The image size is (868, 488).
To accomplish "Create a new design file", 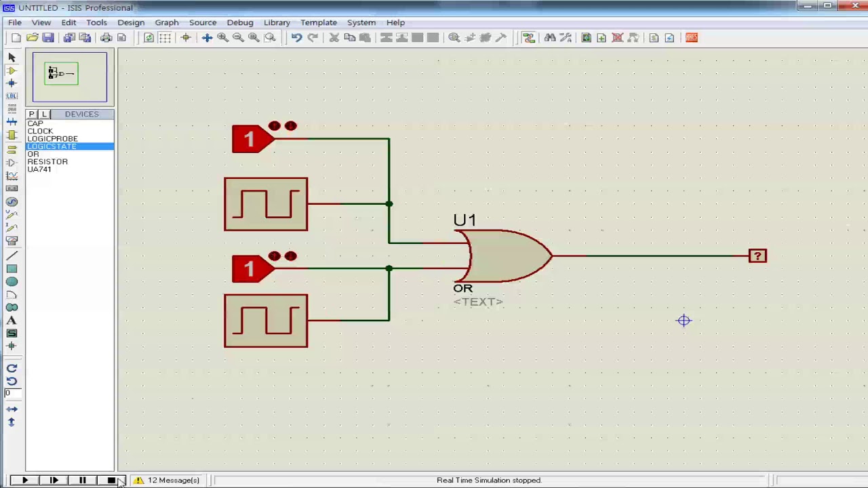I will click(16, 38).
